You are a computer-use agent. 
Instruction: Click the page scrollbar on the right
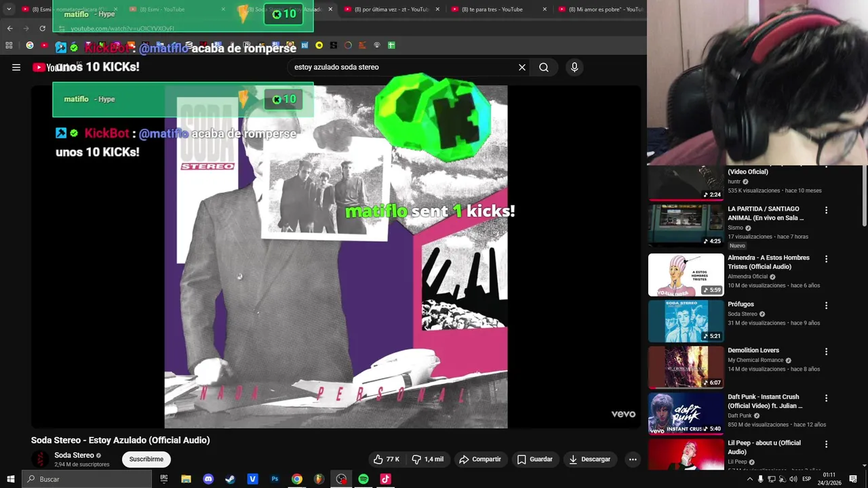tap(864, 197)
